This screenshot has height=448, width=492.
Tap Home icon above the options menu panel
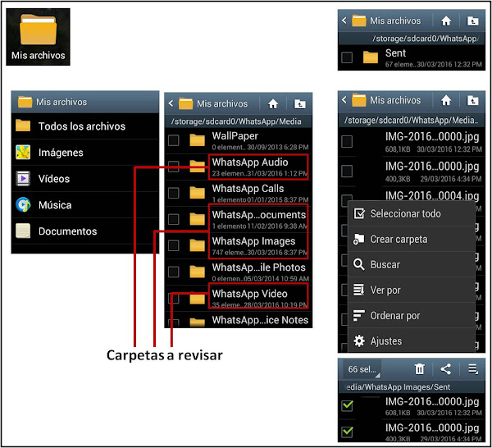click(446, 100)
